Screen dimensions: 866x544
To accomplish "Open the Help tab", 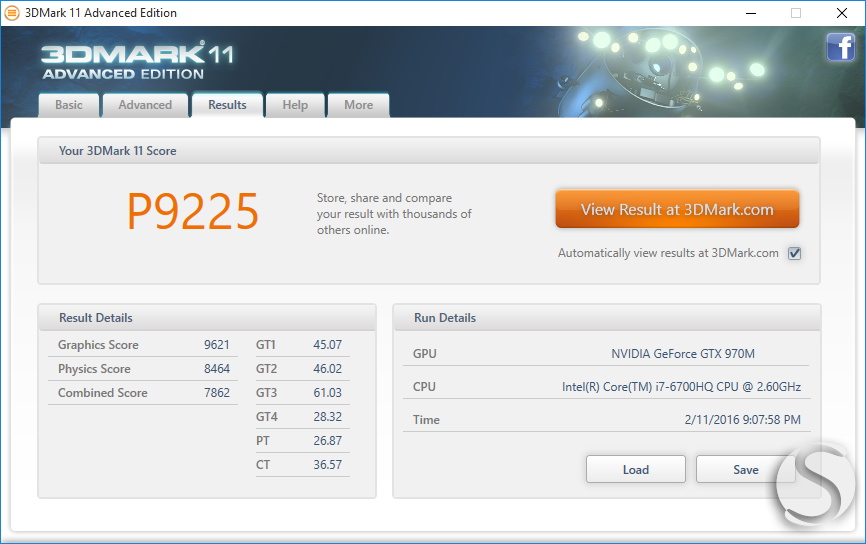I will pos(295,105).
